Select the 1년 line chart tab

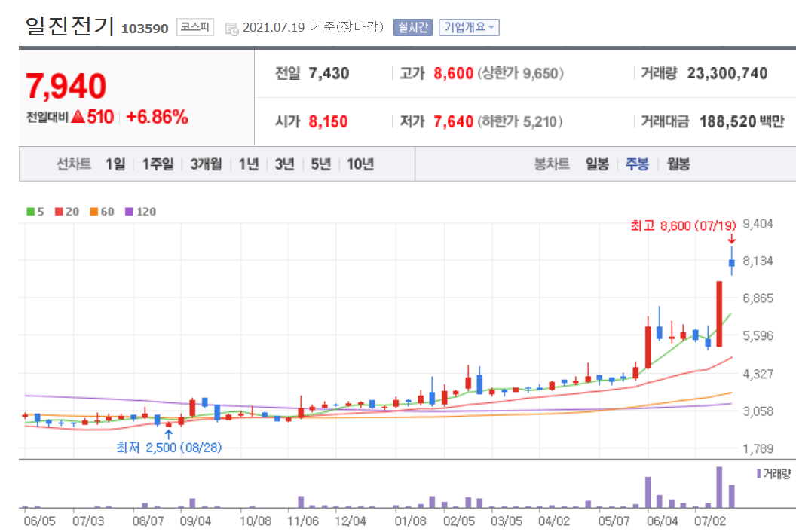(249, 164)
